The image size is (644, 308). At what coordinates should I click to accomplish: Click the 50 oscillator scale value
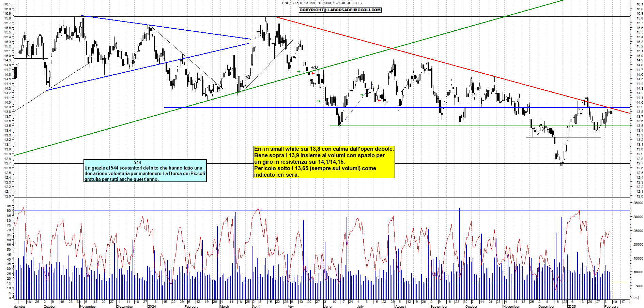tap(9, 249)
